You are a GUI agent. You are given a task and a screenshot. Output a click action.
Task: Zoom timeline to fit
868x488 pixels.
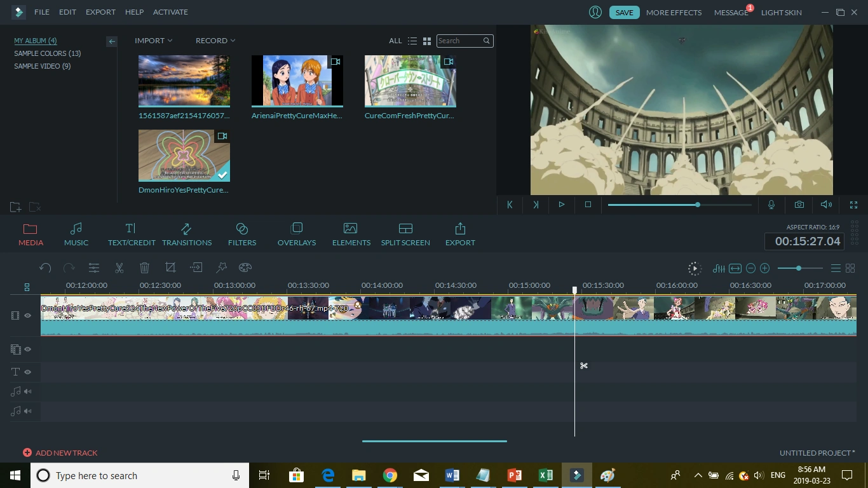tap(735, 269)
